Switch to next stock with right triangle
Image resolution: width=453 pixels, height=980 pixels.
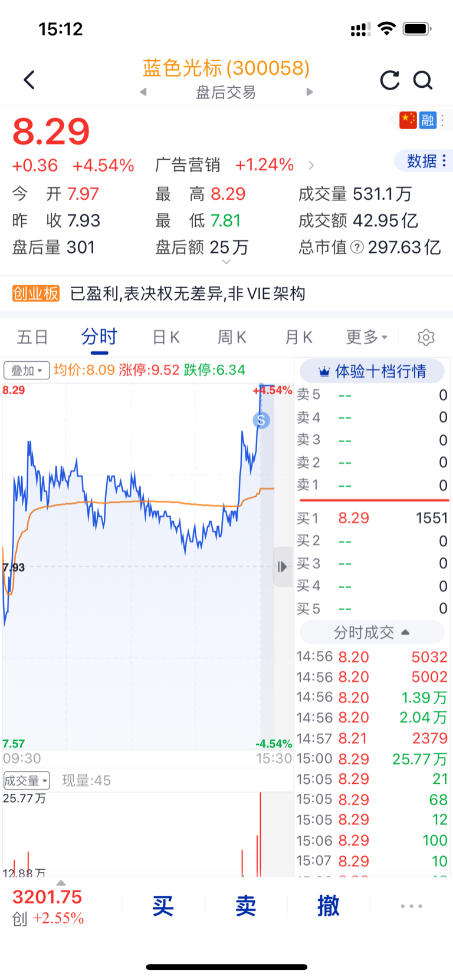[x=310, y=92]
